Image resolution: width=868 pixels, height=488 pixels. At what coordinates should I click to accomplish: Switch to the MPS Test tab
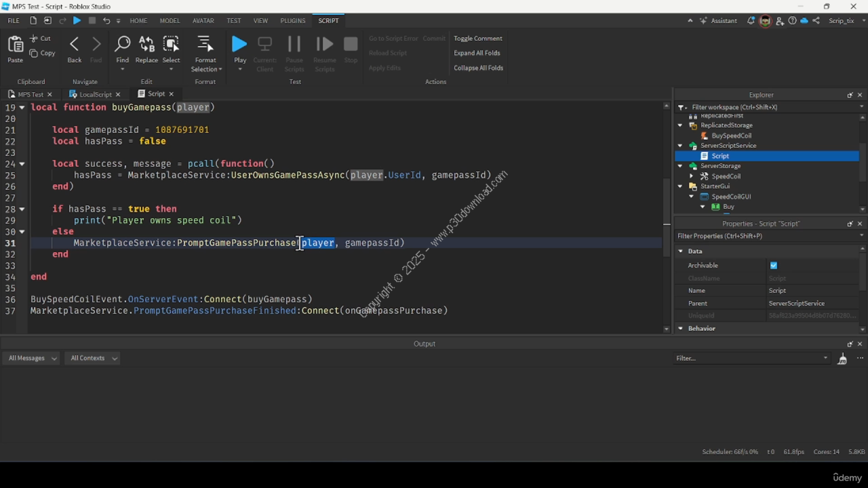pyautogui.click(x=31, y=94)
